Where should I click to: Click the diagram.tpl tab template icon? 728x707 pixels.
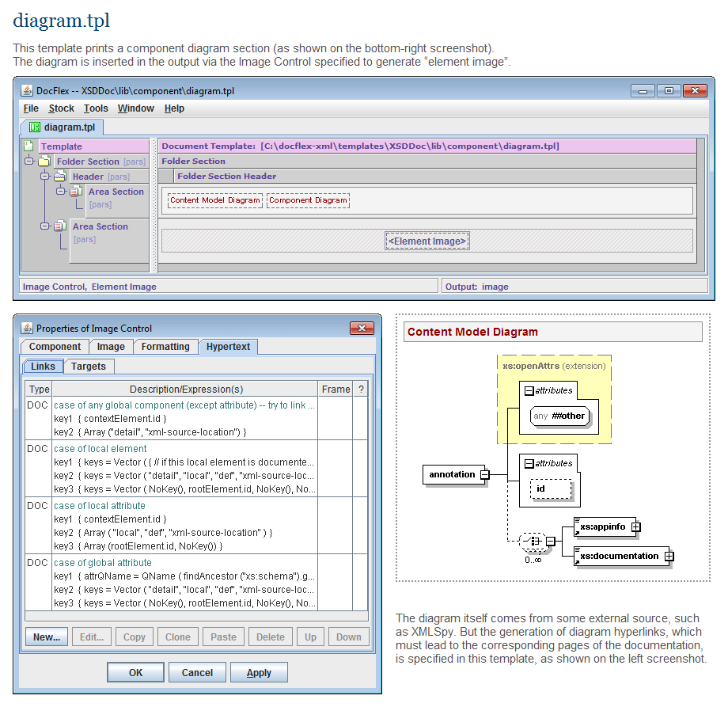pos(34,127)
